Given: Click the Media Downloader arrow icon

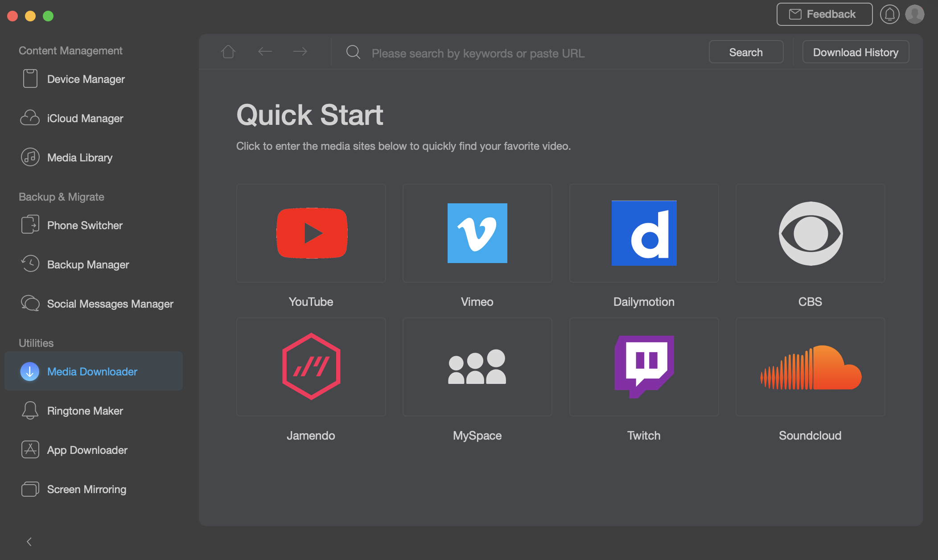Looking at the screenshot, I should coord(30,371).
